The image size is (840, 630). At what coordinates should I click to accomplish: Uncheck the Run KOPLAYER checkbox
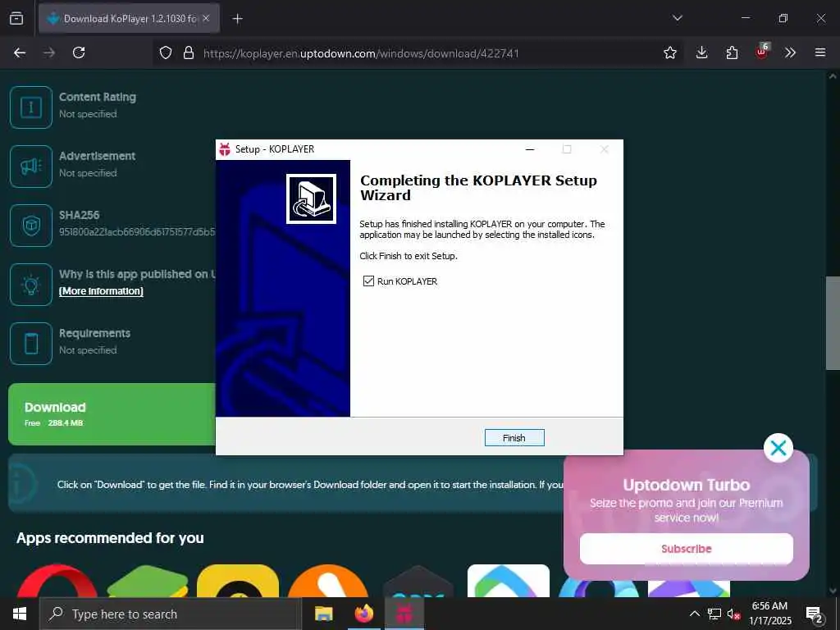pos(368,281)
